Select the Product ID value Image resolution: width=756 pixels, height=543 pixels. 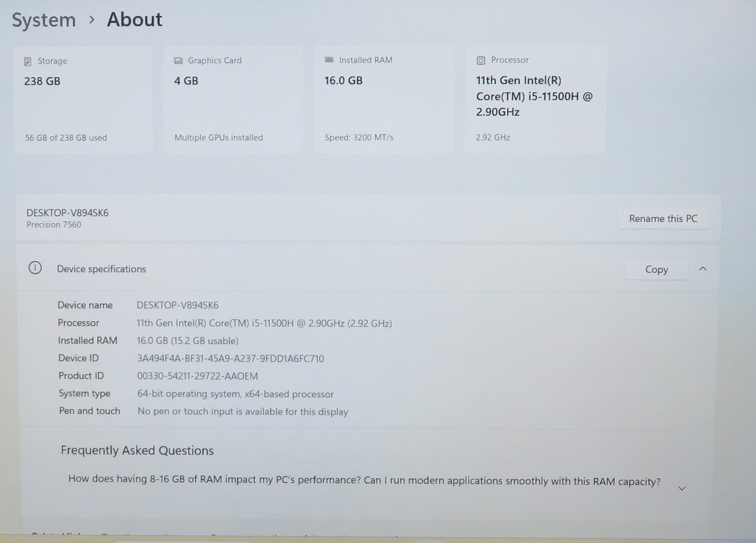click(197, 376)
